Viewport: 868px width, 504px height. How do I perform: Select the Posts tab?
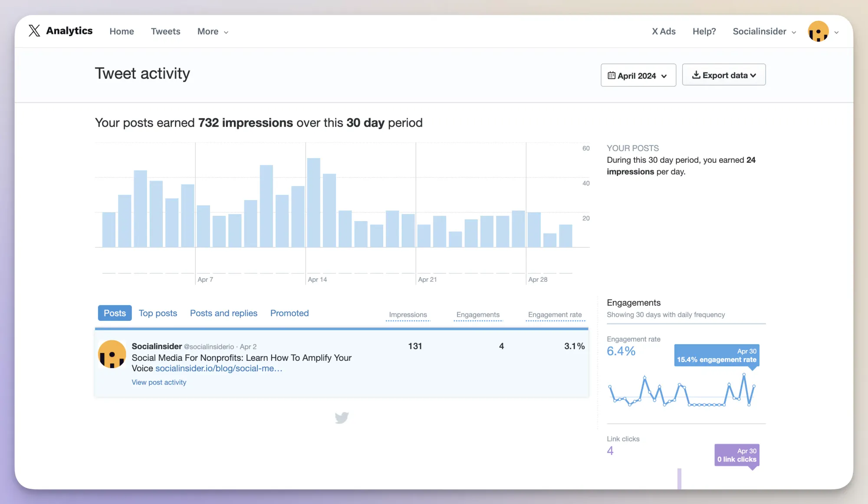(x=115, y=313)
